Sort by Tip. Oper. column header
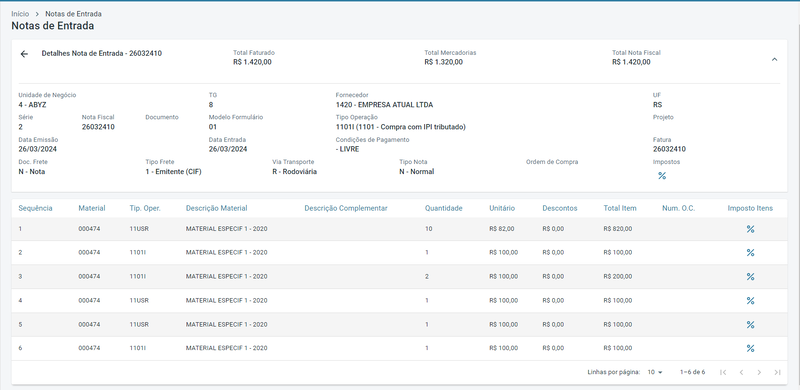This screenshot has width=800, height=390. coord(145,208)
